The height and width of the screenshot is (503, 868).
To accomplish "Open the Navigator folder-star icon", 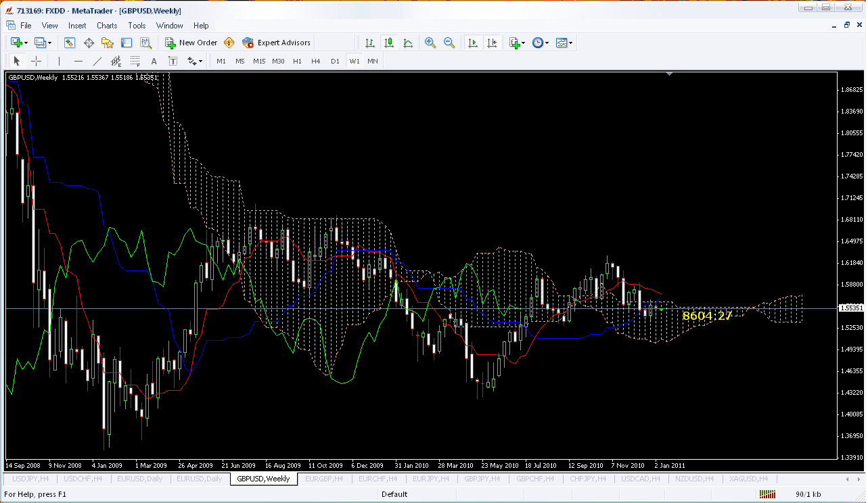I will tap(108, 43).
